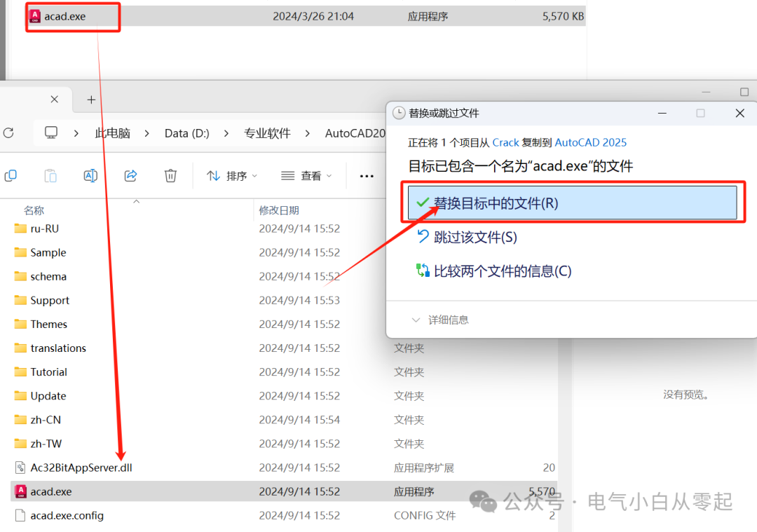
Task: Refresh the folder view
Action: (8, 132)
